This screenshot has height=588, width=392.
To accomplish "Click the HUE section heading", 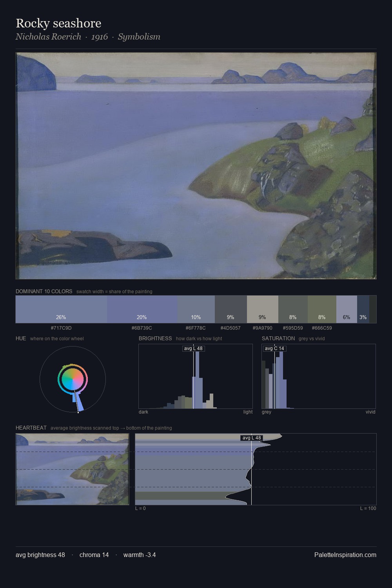I will (x=21, y=338).
